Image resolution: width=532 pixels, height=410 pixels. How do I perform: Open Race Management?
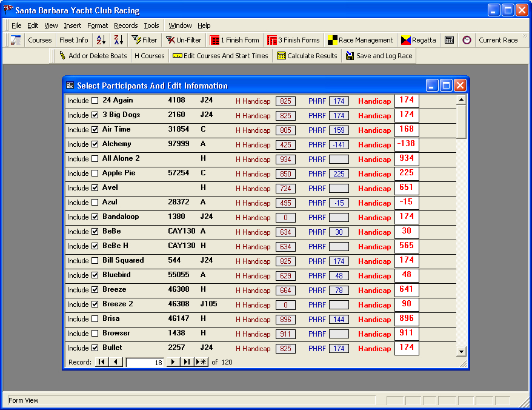[360, 40]
